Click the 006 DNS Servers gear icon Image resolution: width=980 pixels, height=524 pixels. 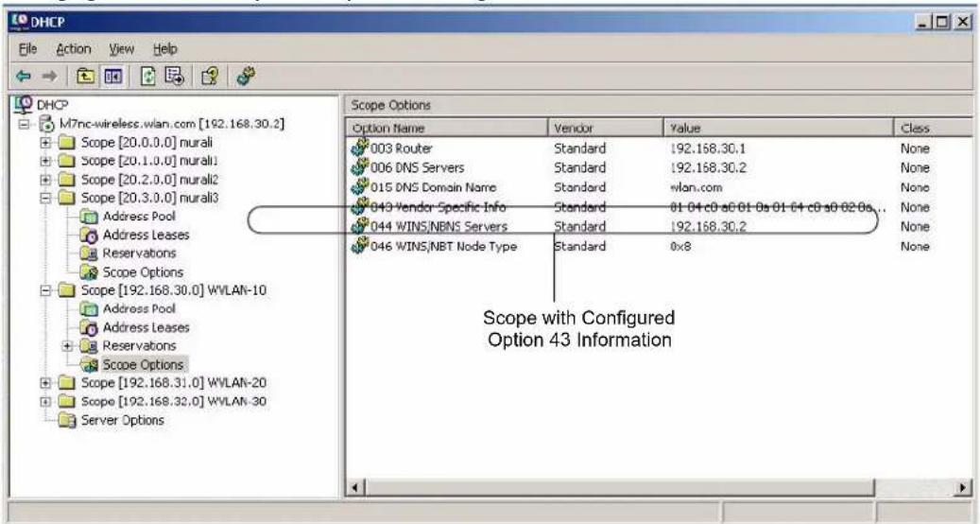360,167
